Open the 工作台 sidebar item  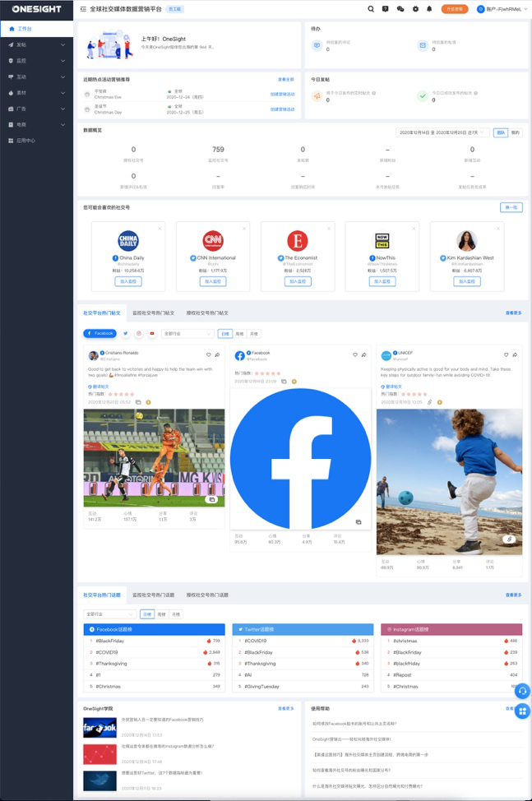point(36,29)
